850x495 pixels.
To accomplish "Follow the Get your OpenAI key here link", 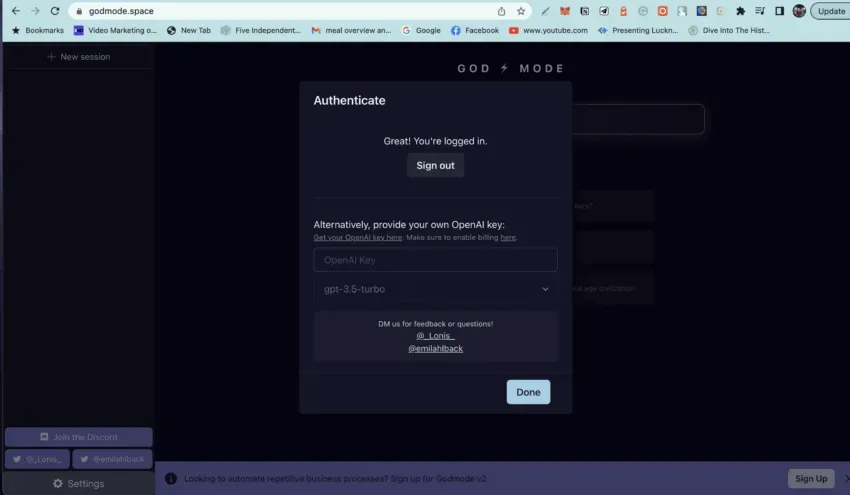I will click(x=358, y=237).
